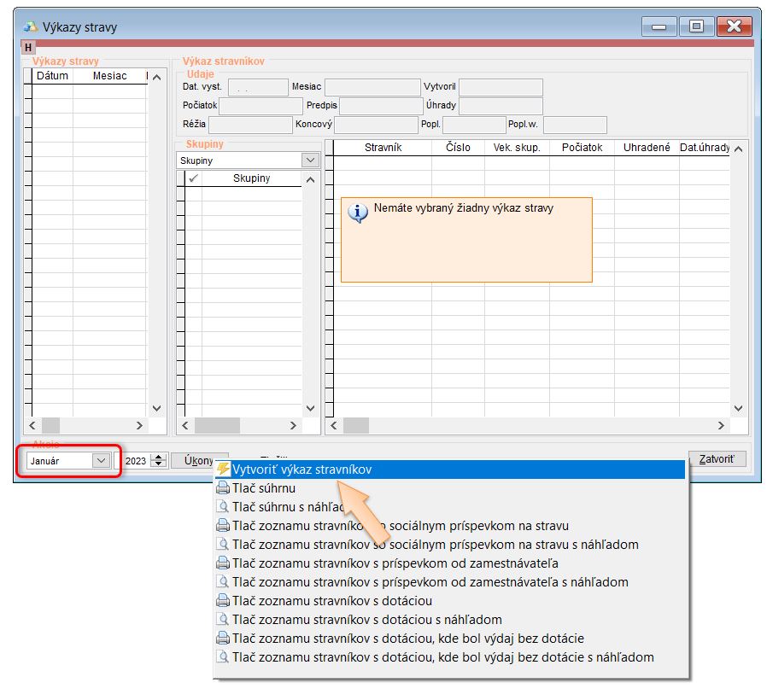Click the printer icon beside Tlač súhrnu
This screenshot has height=700, width=767.
tap(223, 488)
